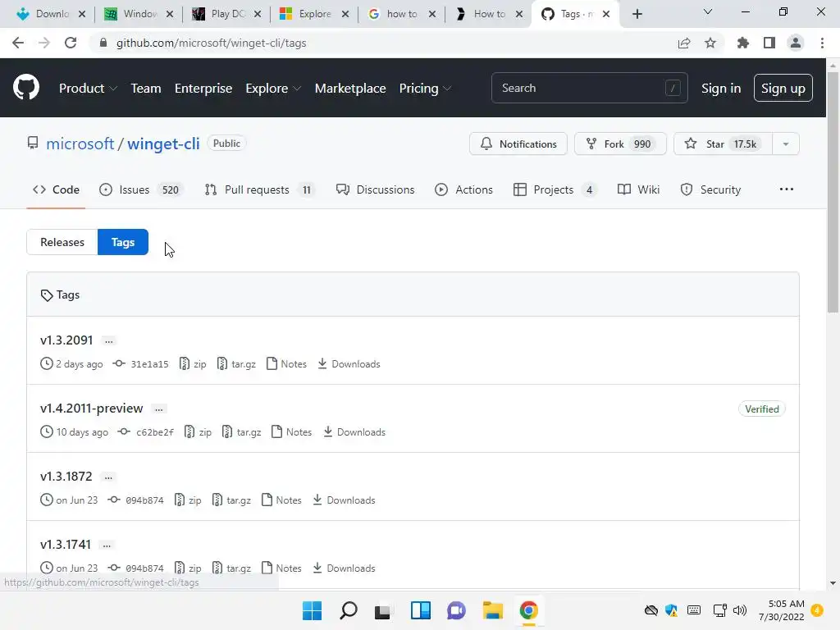Click the Windows Start icon
840x630 pixels.
coord(312,610)
